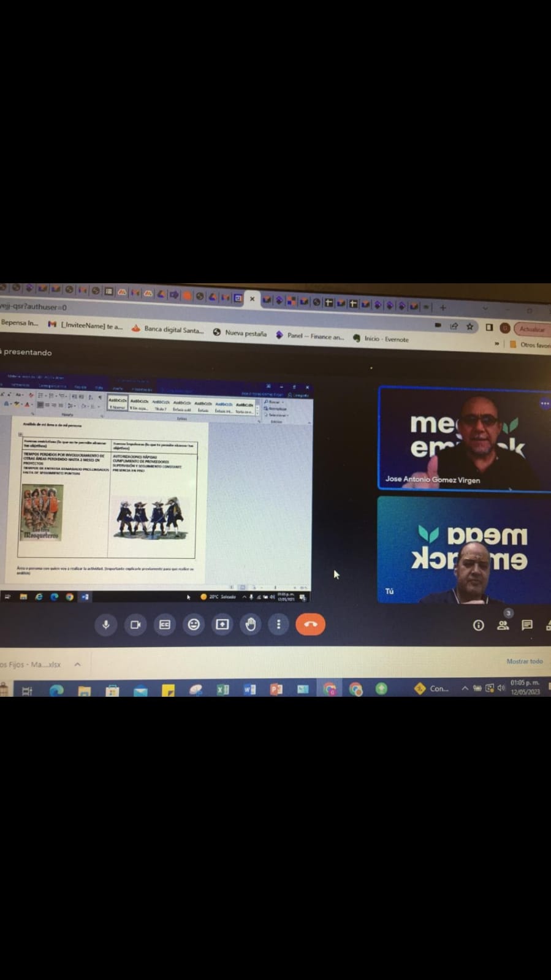The image size is (551, 980).
Task: Open Microsoft Store from taskbar
Action: coord(112,691)
